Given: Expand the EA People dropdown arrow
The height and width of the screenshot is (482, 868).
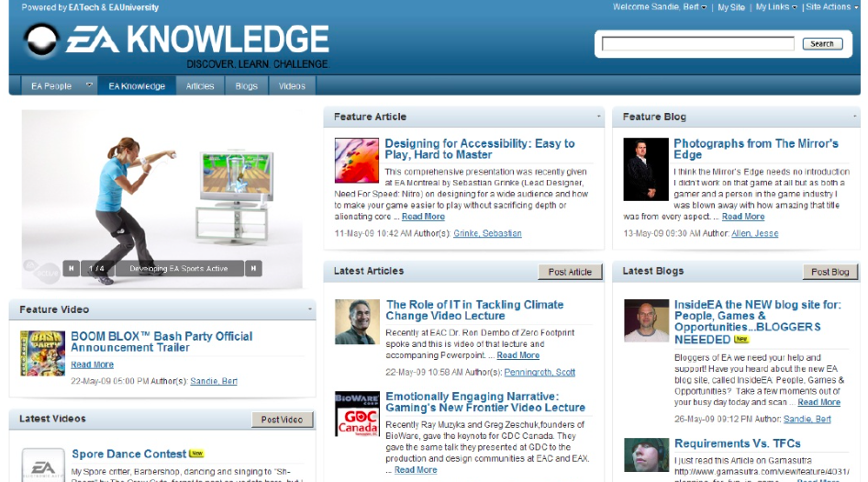Looking at the screenshot, I should [89, 85].
